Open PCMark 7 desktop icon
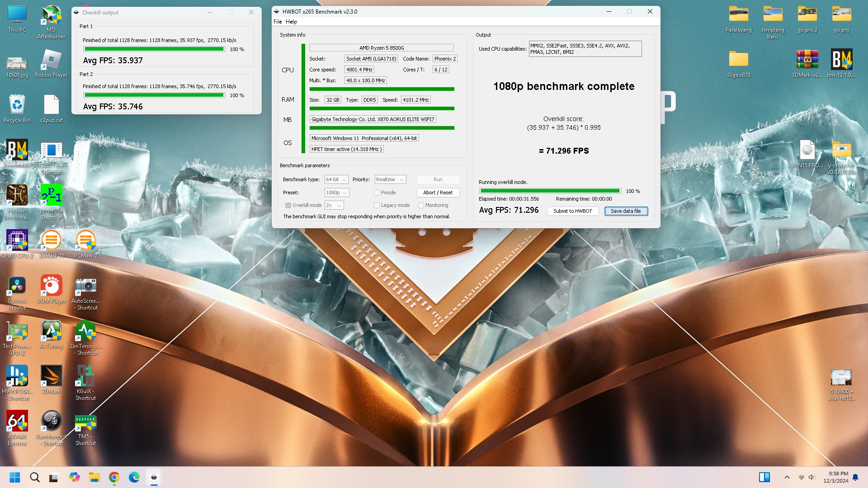Image resolution: width=868 pixels, height=488 pixels. [x=85, y=244]
